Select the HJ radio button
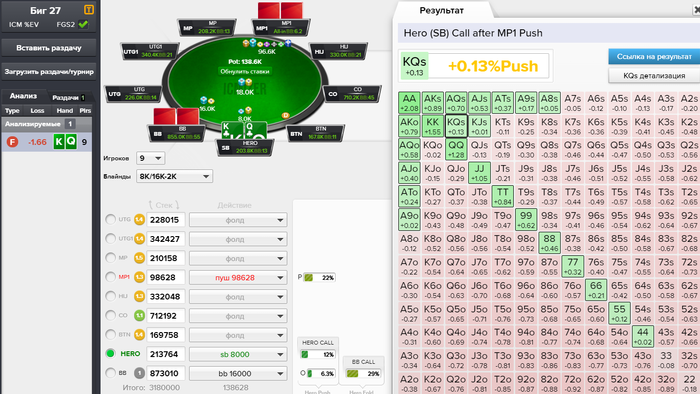Screen dimensions: 700x394 (x=110, y=296)
